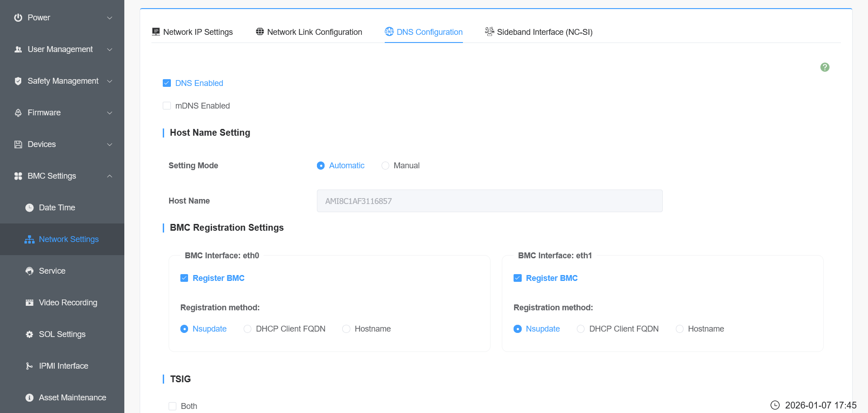Click the SOL Settings gear icon

[29, 334]
